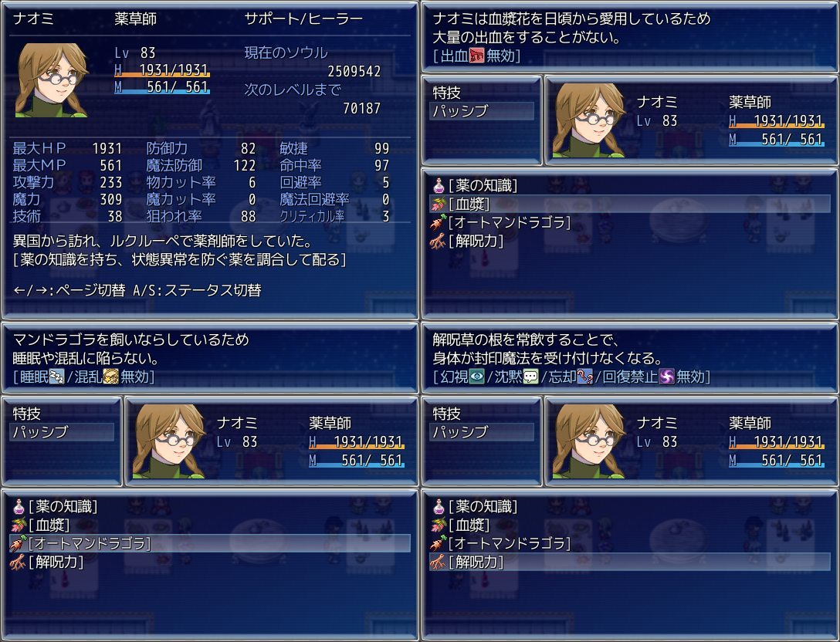Click the ←/→:ページ切替 page switch hint

tap(69, 290)
